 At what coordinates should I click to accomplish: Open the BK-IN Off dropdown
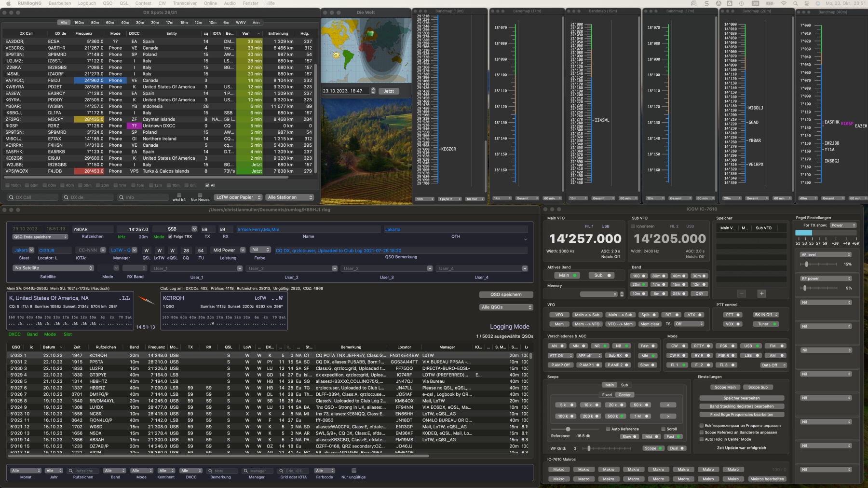coord(766,315)
